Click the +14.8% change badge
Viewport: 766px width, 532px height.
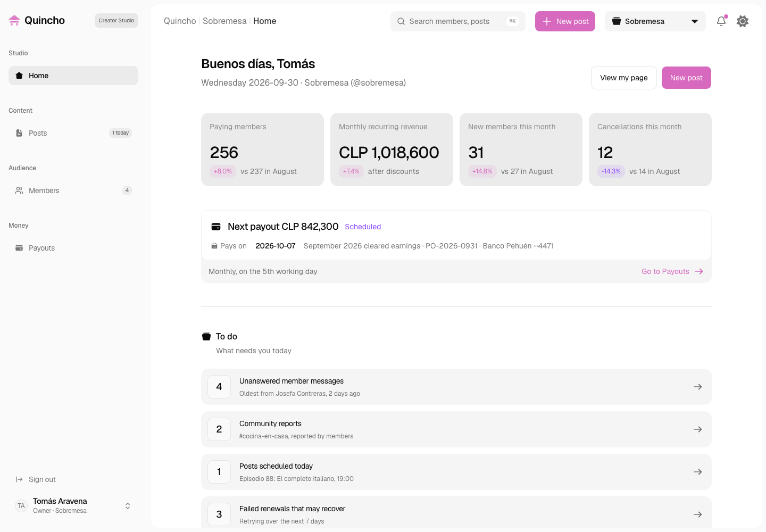[482, 171]
